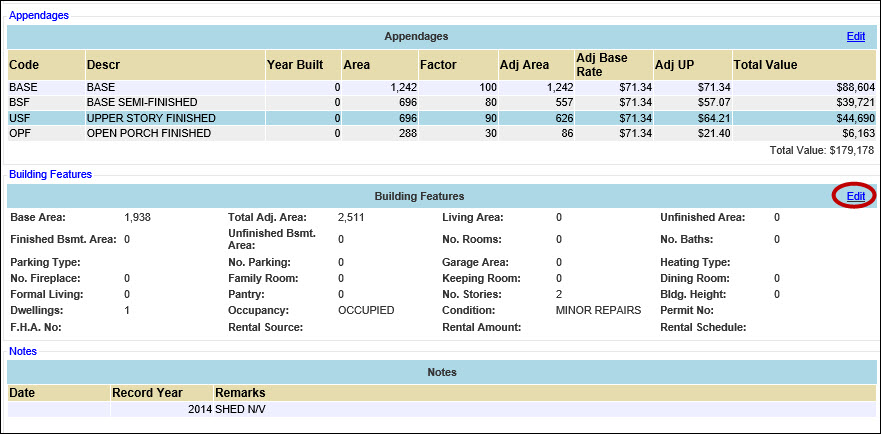Click the $88,604 total value cell
Screen dimensions: 881x434
[852, 87]
